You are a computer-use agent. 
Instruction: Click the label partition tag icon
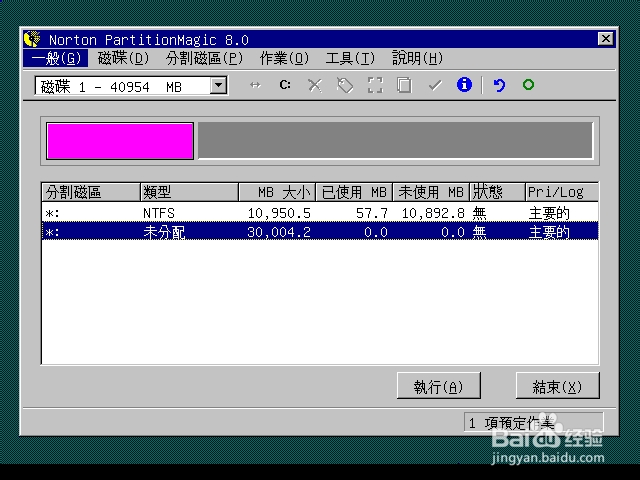click(x=345, y=85)
